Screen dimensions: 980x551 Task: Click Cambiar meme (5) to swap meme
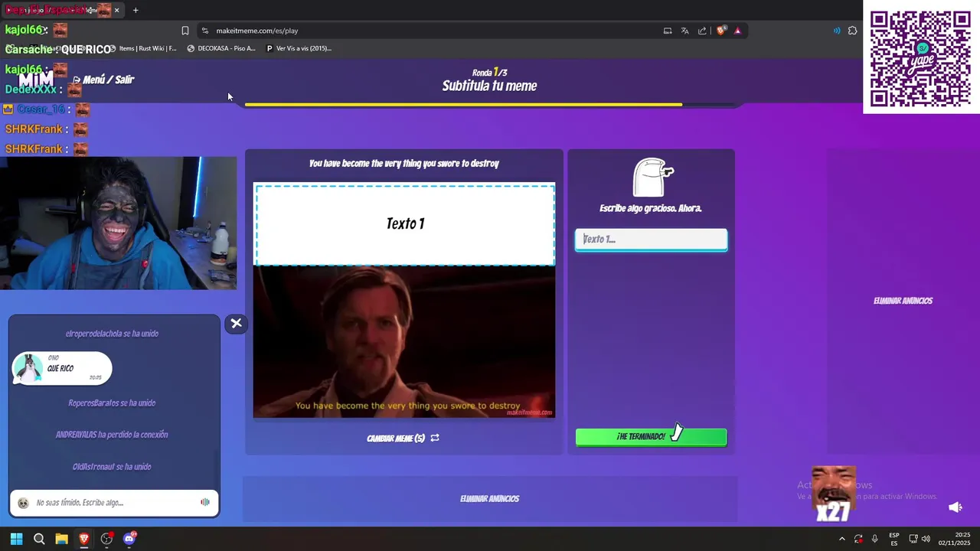[396, 439]
